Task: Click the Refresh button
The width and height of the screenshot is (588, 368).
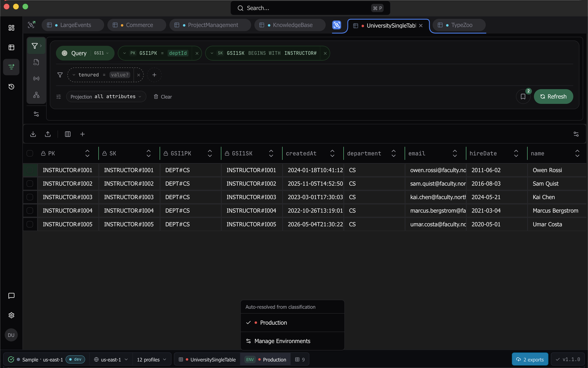Action: pyautogui.click(x=553, y=96)
